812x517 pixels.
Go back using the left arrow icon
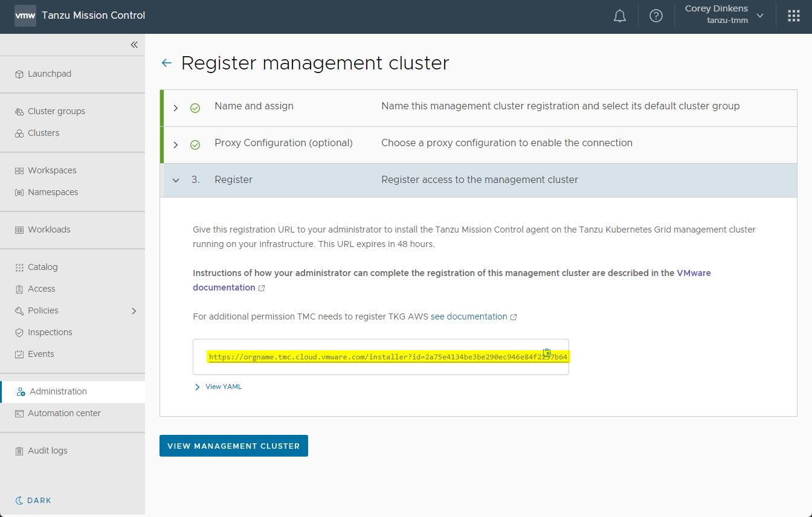pyautogui.click(x=167, y=63)
